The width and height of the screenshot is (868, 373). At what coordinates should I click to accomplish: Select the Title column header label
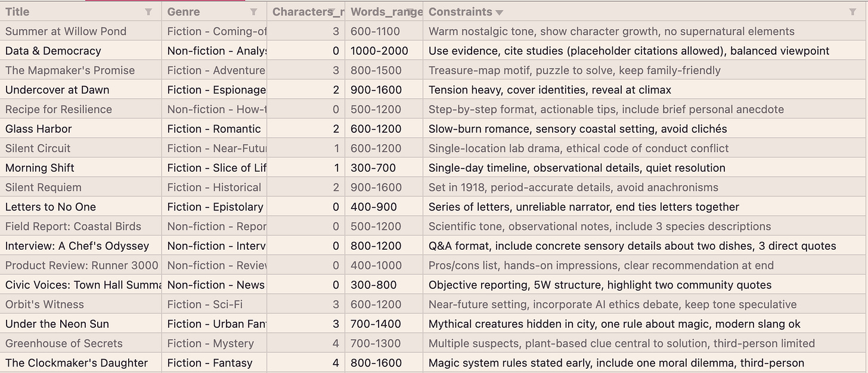(x=17, y=12)
